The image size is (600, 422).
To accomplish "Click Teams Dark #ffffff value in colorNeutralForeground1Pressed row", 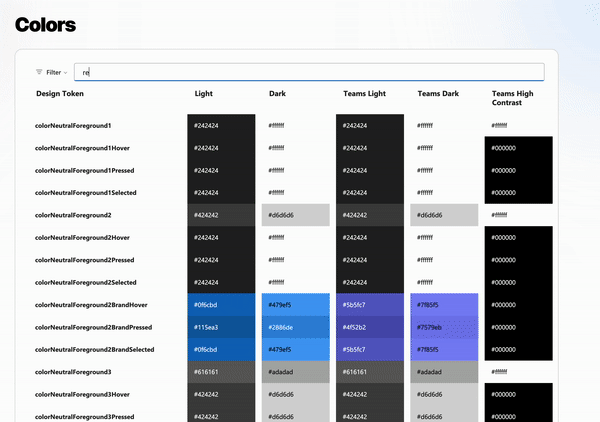I will (x=425, y=171).
